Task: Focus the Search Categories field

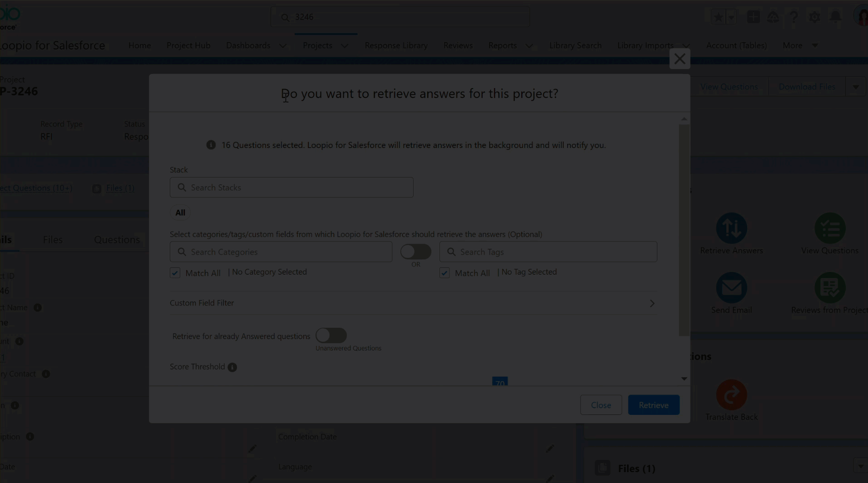Action: 281,252
